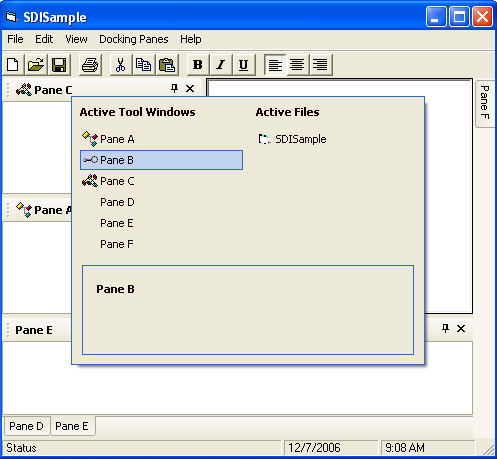The width and height of the screenshot is (497, 459).
Task: Select highlighted Pane B list entry
Action: click(161, 160)
